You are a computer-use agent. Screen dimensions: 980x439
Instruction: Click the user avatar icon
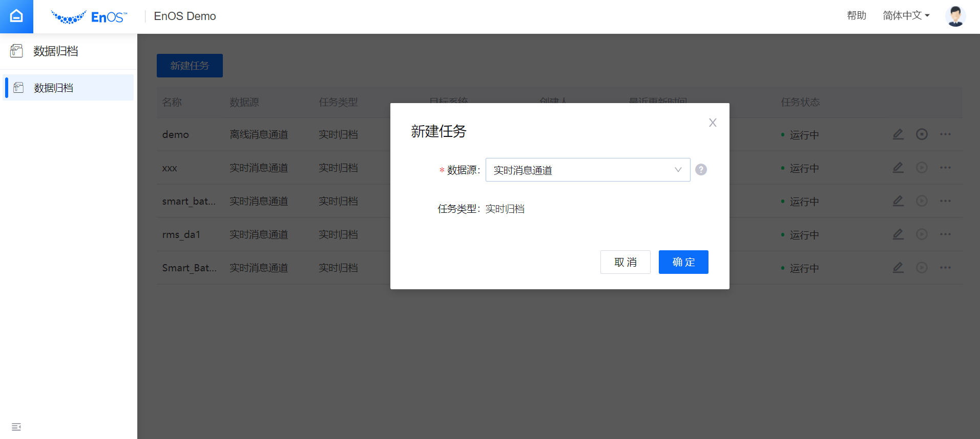pyautogui.click(x=955, y=16)
